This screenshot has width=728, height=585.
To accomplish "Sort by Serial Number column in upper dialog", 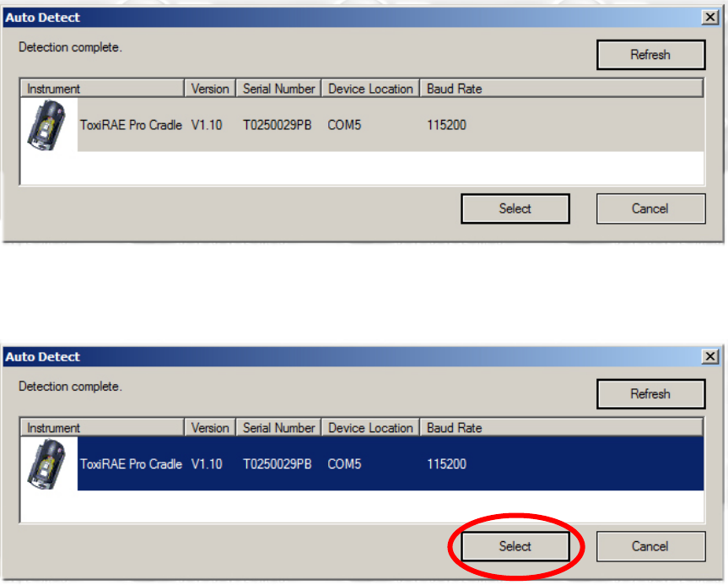I will [279, 89].
